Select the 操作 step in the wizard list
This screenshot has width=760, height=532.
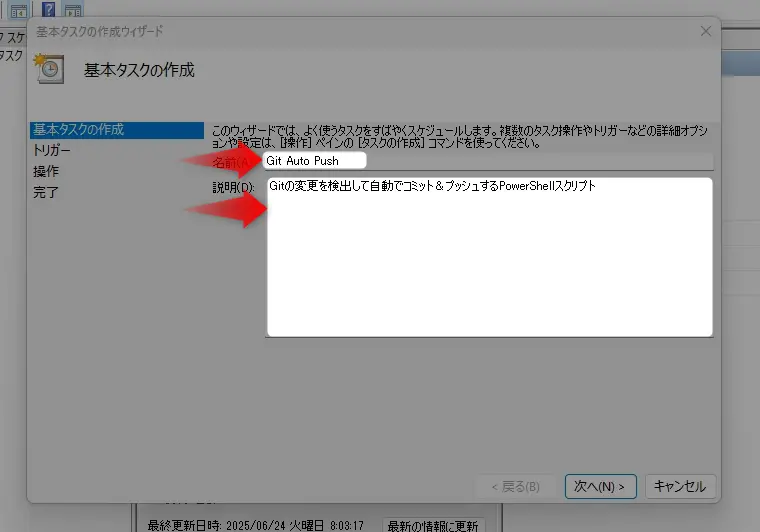tap(46, 171)
